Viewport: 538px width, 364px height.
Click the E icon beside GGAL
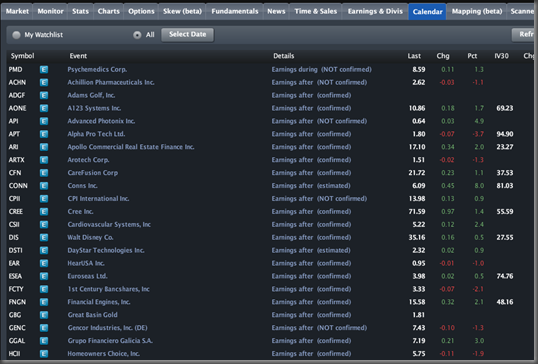[x=44, y=341]
